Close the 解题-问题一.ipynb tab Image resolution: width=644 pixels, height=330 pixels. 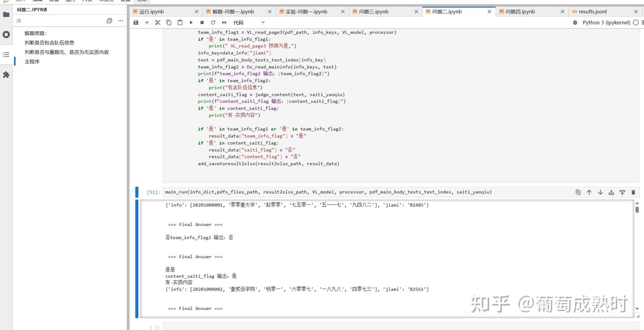click(x=270, y=12)
